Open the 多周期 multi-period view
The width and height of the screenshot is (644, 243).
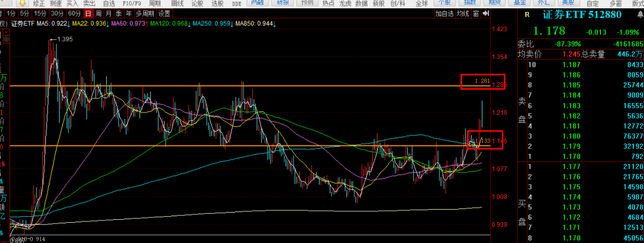coord(145,13)
